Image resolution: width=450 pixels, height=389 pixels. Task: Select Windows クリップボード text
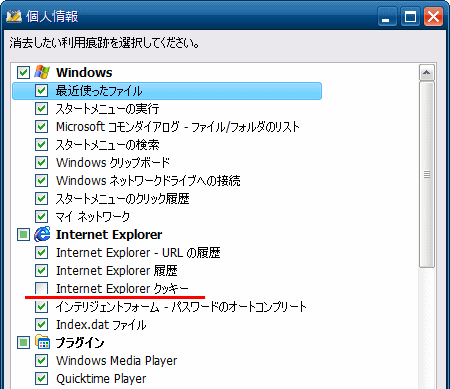tap(113, 163)
